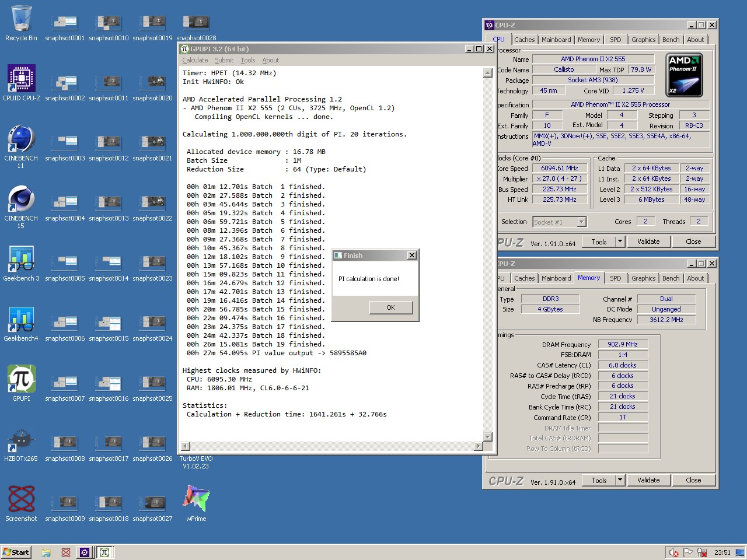The height and width of the screenshot is (560, 747).
Task: Select snaphsot0025 desktop file
Action: coord(152,388)
